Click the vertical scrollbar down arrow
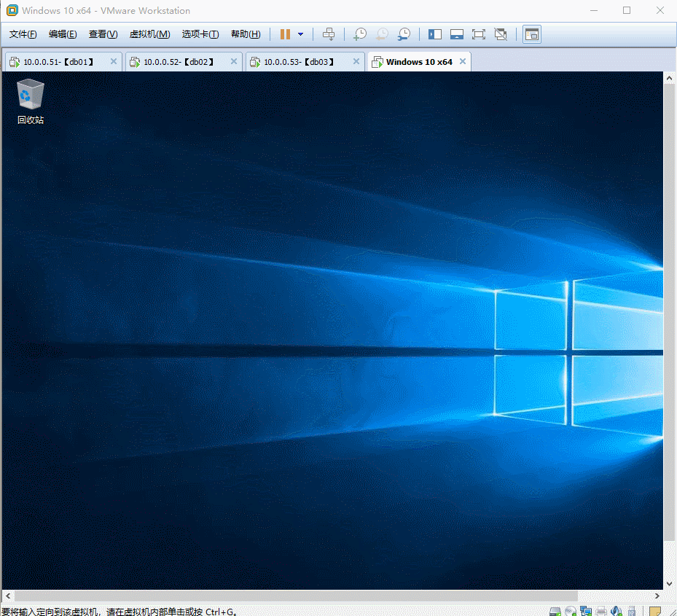The image size is (677, 616). tap(669, 584)
